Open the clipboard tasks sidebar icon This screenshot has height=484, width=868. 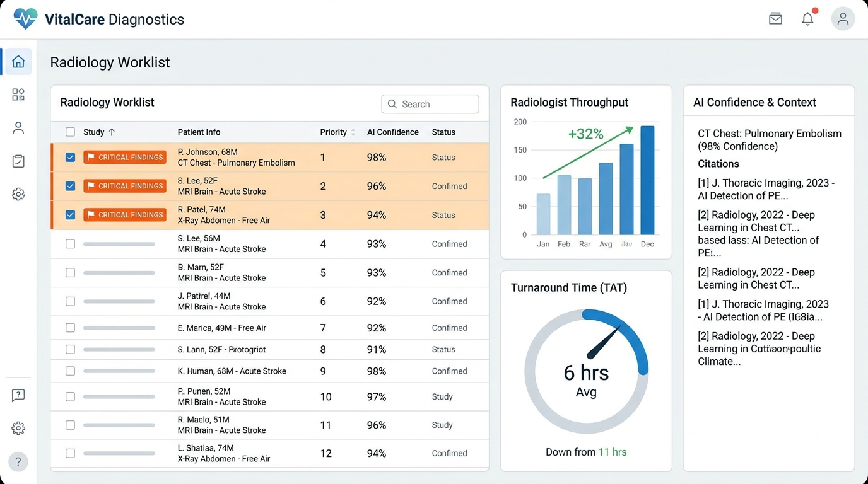(x=18, y=161)
